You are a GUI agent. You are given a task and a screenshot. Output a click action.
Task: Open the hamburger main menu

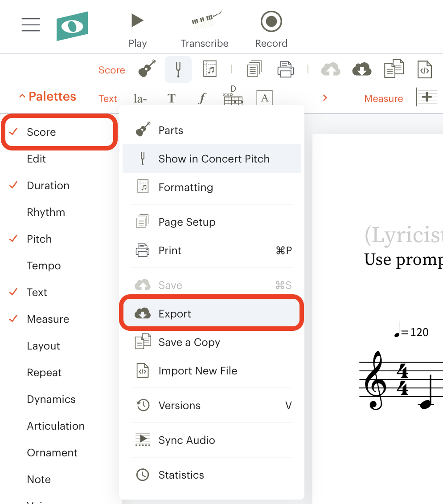tap(31, 25)
